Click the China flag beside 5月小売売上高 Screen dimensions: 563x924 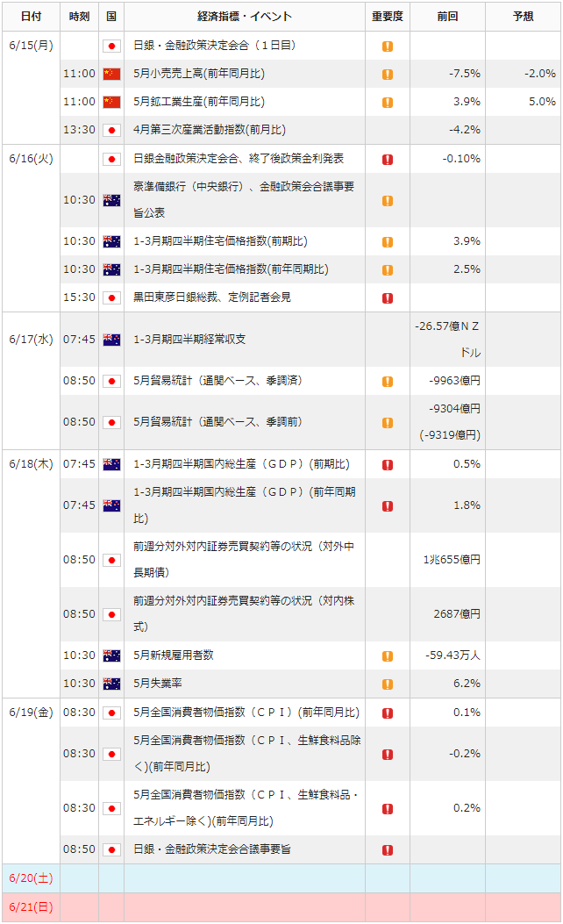tap(111, 75)
